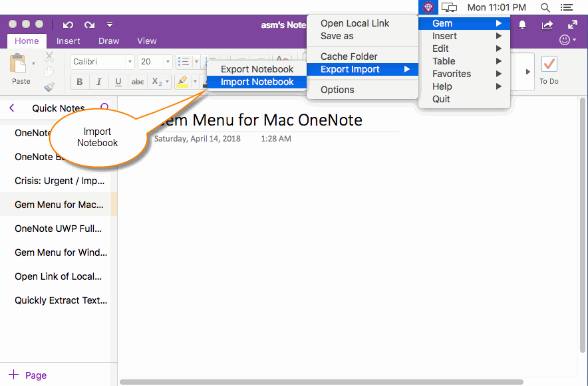
Task: Switch to the Draw tab
Action: (x=108, y=41)
